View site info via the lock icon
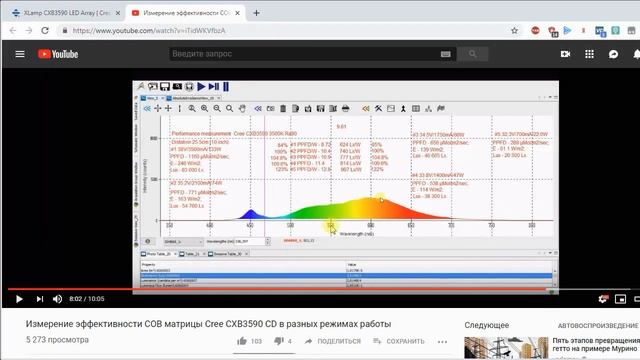 64,31
